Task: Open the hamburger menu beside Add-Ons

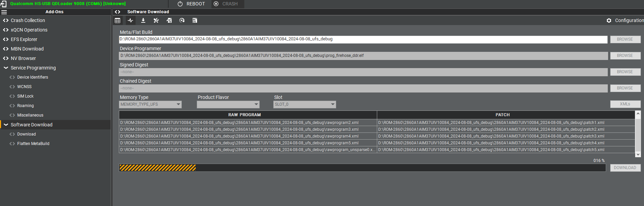Action: click(x=4, y=12)
